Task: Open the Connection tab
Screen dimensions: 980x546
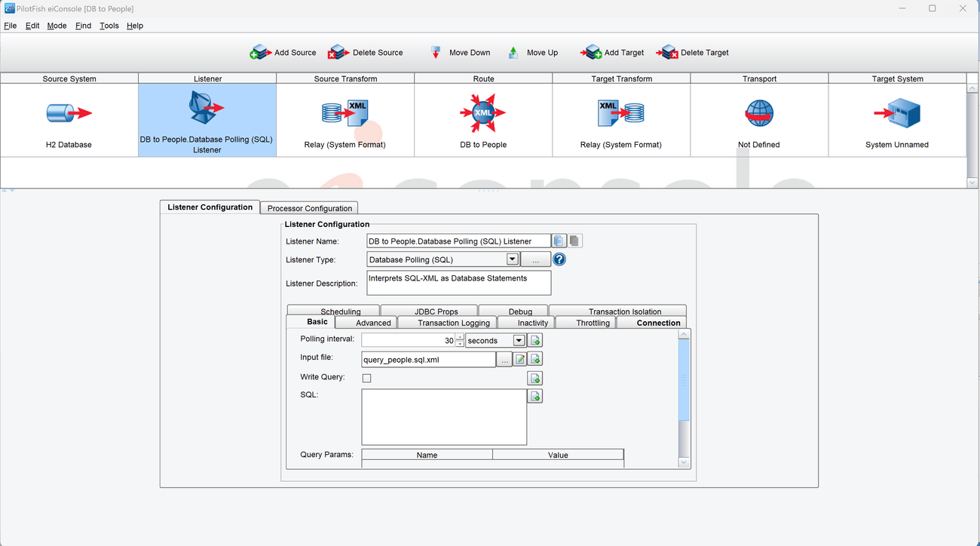Action: click(651, 323)
